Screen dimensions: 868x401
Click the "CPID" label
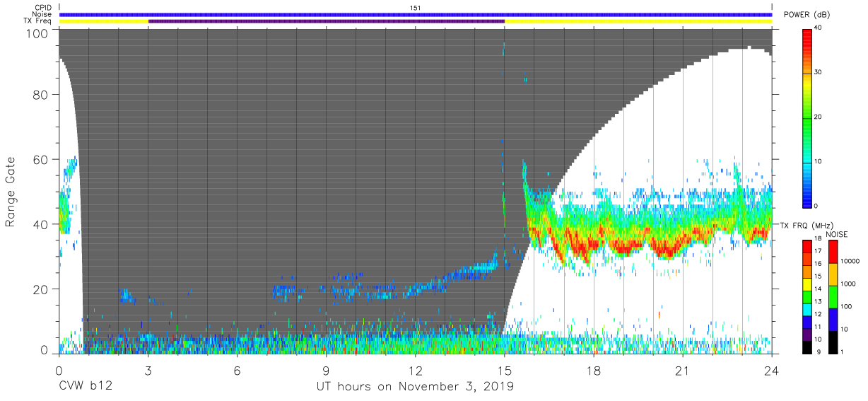[43, 8]
